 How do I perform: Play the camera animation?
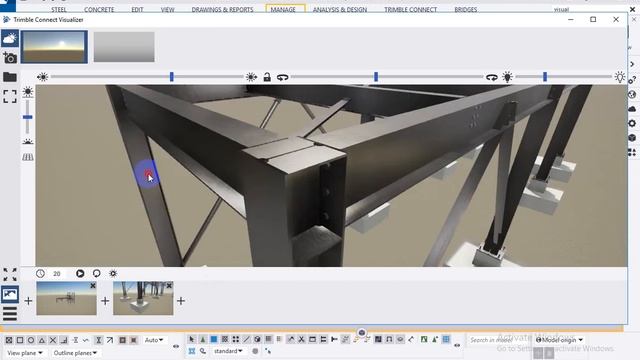(80, 273)
